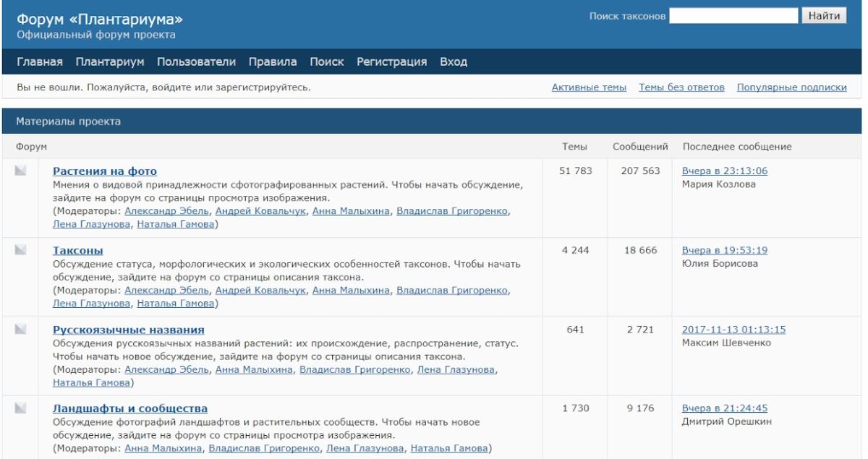Open last post link 2017-11-13 01:13:15
Screen dimensions: 868x459
[x=733, y=330]
